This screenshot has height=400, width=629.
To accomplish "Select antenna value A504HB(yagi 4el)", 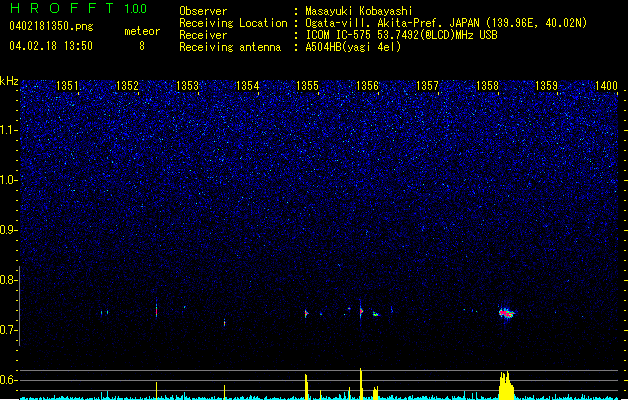I will point(353,47).
